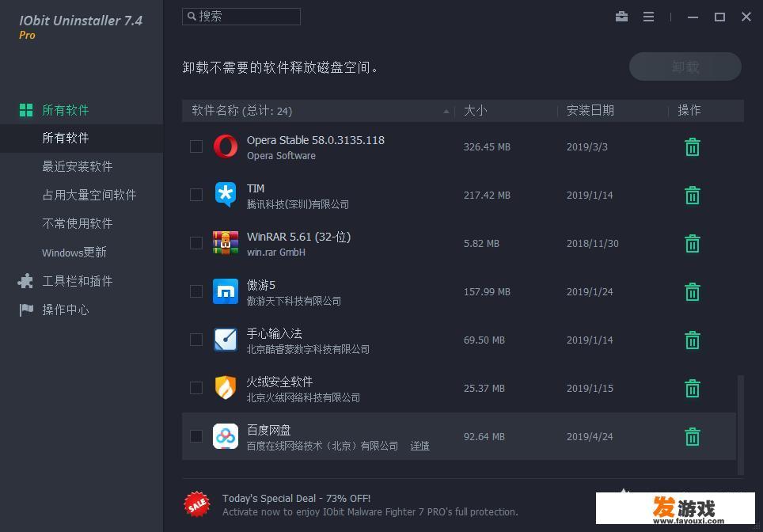The height and width of the screenshot is (532, 763).
Task: Click the 百度网盘 cloud app icon
Action: click(226, 435)
